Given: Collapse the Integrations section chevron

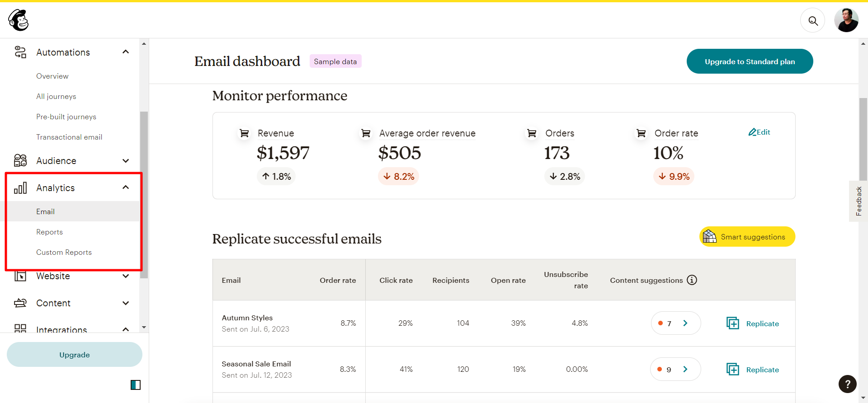Looking at the screenshot, I should (126, 329).
